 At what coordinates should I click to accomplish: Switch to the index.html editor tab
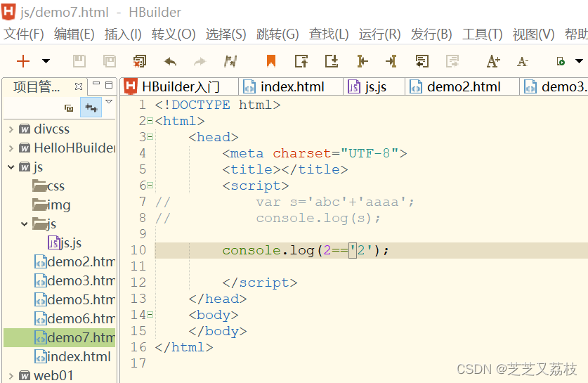pos(291,86)
